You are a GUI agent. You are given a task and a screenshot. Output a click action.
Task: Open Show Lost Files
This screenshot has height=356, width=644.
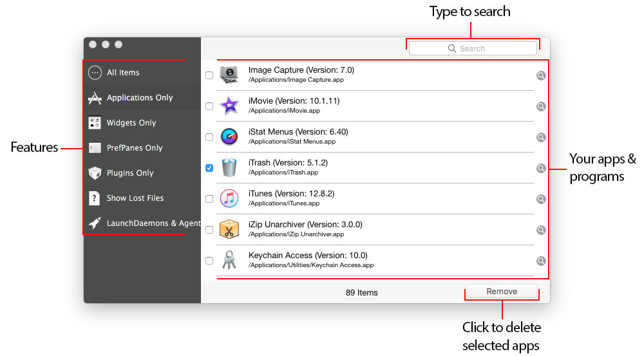pos(142,198)
